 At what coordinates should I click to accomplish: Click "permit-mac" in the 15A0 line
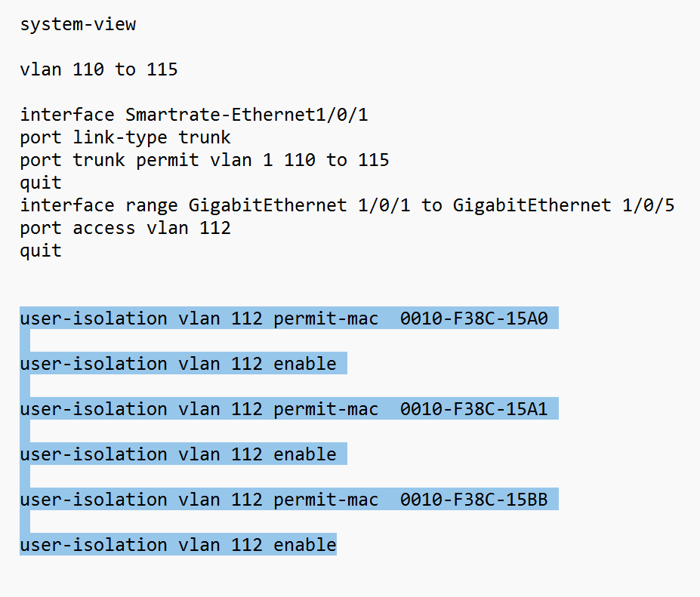[326, 319]
